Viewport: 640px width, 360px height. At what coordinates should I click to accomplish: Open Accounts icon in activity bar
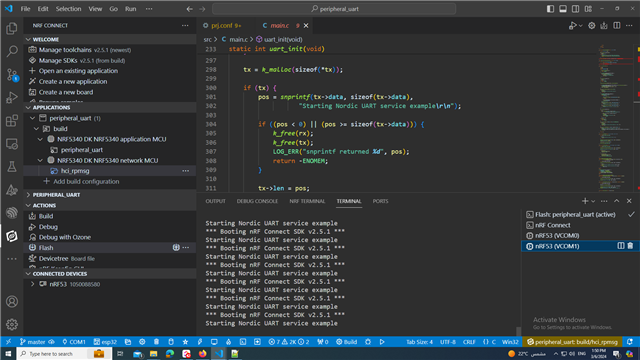12,302
